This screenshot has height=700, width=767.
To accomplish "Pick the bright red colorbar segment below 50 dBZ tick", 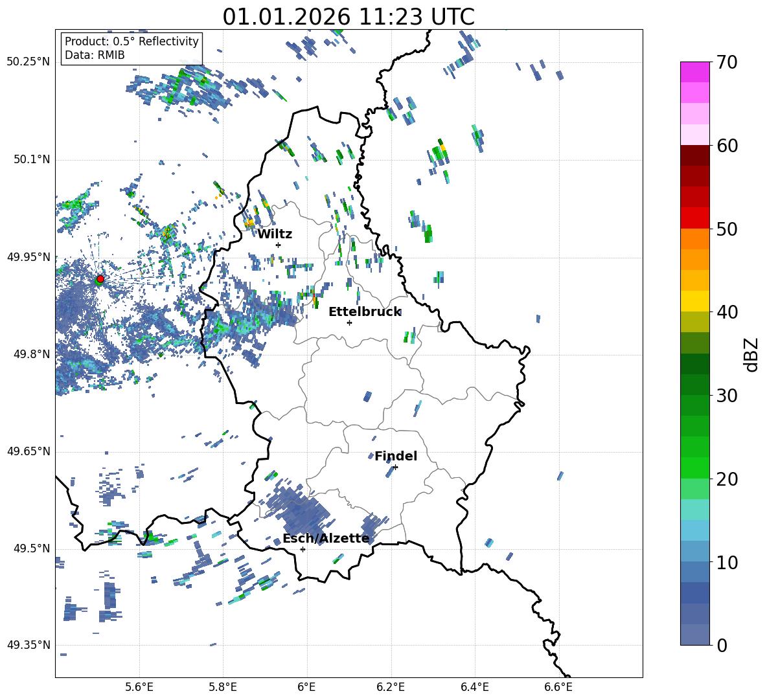I will coord(695,218).
